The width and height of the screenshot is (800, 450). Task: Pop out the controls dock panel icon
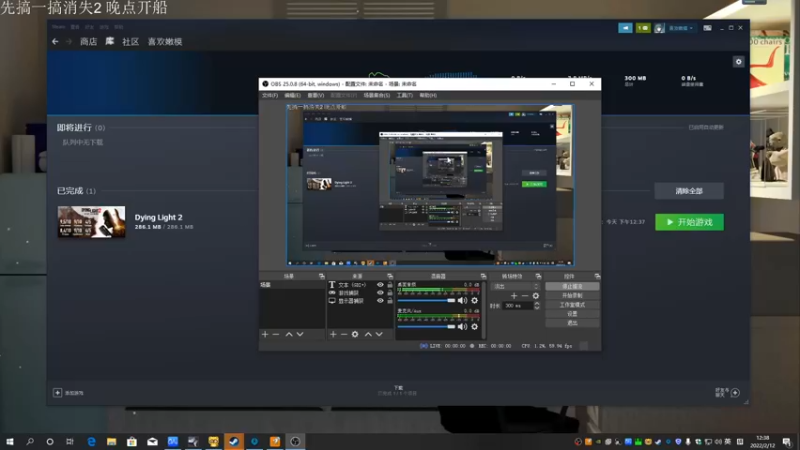tap(597, 276)
